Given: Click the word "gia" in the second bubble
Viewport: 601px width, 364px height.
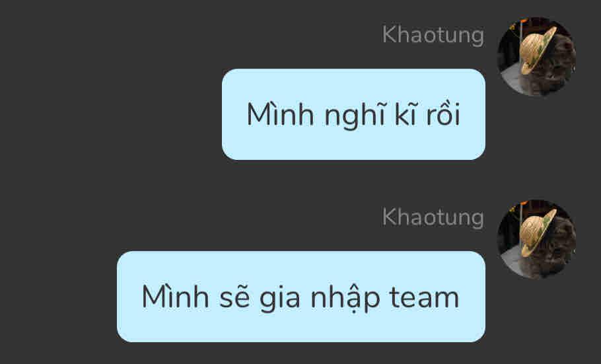Looking at the screenshot, I should [280, 299].
